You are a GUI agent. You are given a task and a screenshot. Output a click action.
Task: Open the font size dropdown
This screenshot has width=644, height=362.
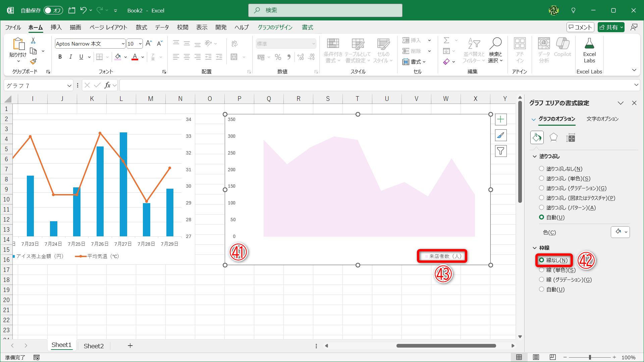pos(140,44)
